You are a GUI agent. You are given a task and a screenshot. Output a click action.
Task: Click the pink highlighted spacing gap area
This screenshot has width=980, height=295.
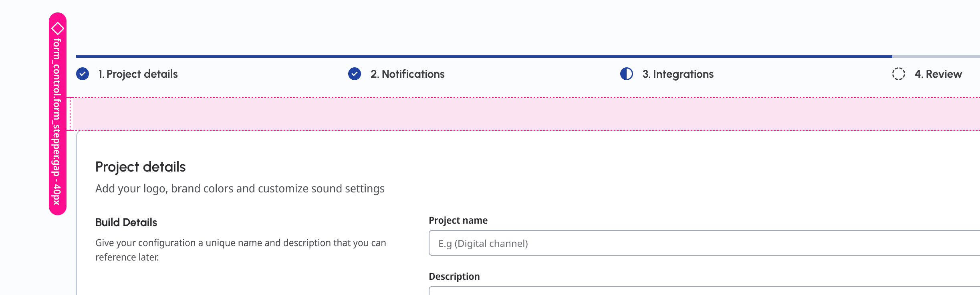pos(521,114)
